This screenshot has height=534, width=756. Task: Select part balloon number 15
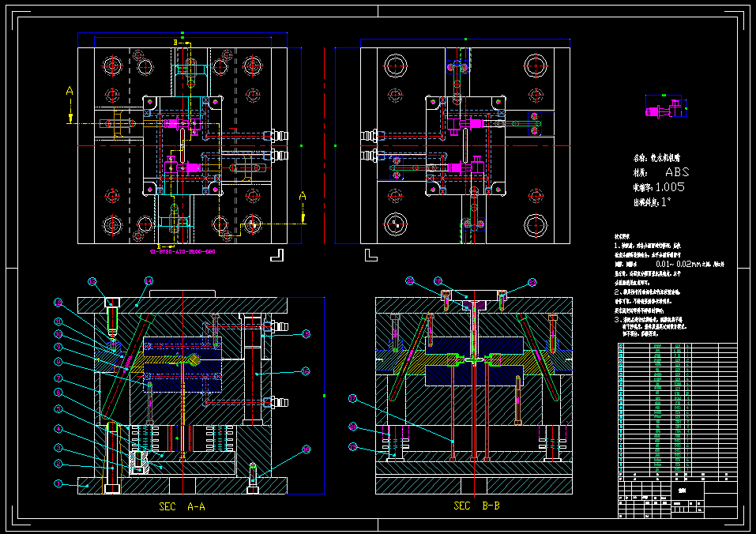point(305,334)
